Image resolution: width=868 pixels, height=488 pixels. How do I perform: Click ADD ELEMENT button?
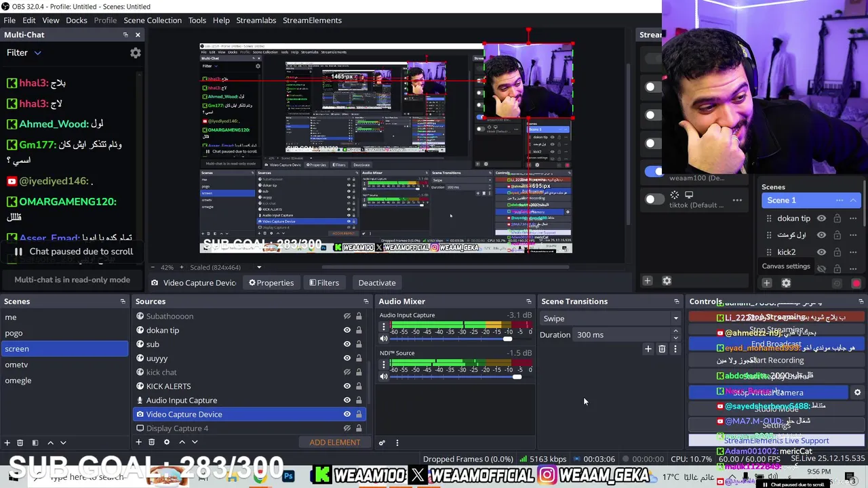click(335, 443)
